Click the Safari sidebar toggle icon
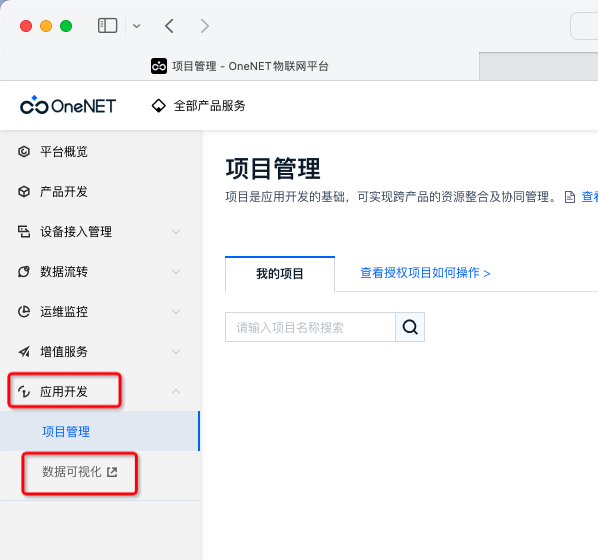 tap(108, 26)
